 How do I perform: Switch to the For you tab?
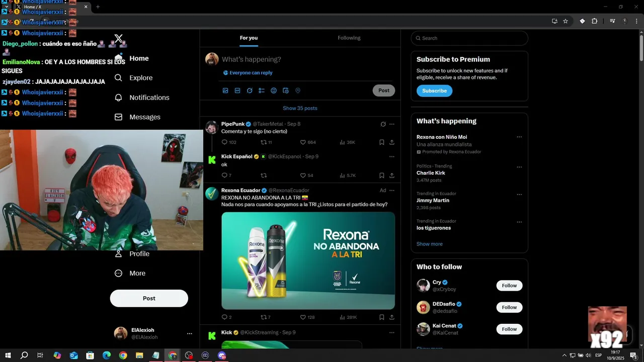tap(249, 38)
